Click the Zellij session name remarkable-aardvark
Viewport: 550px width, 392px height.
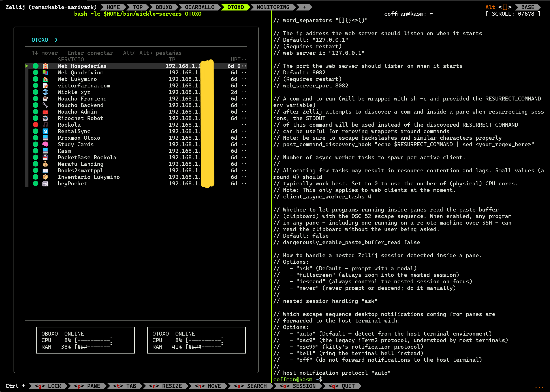click(62, 7)
